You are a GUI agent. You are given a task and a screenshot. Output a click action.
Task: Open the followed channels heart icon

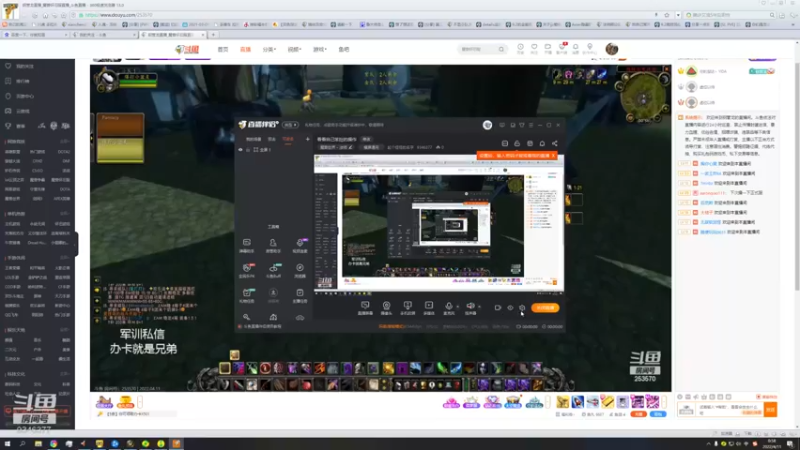click(x=534, y=47)
